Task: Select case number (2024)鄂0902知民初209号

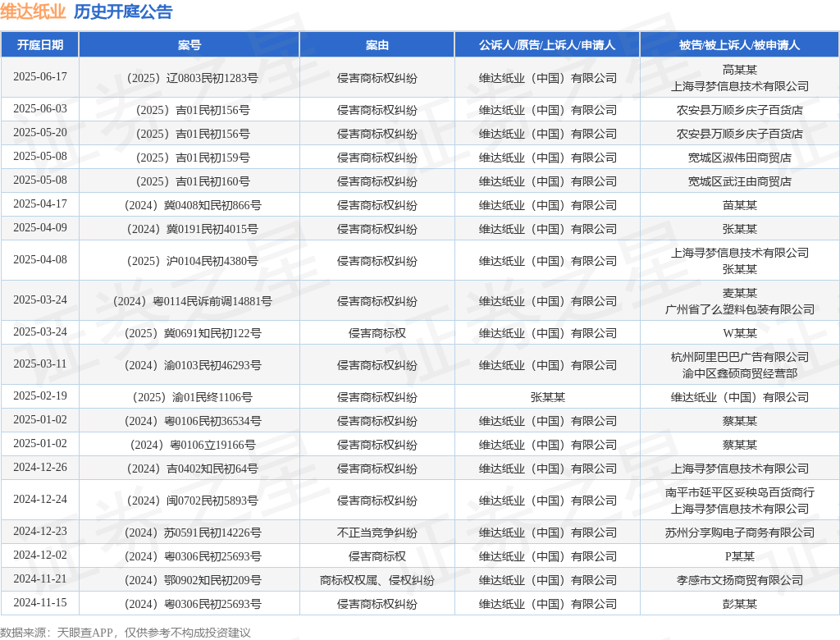Action: [x=192, y=580]
